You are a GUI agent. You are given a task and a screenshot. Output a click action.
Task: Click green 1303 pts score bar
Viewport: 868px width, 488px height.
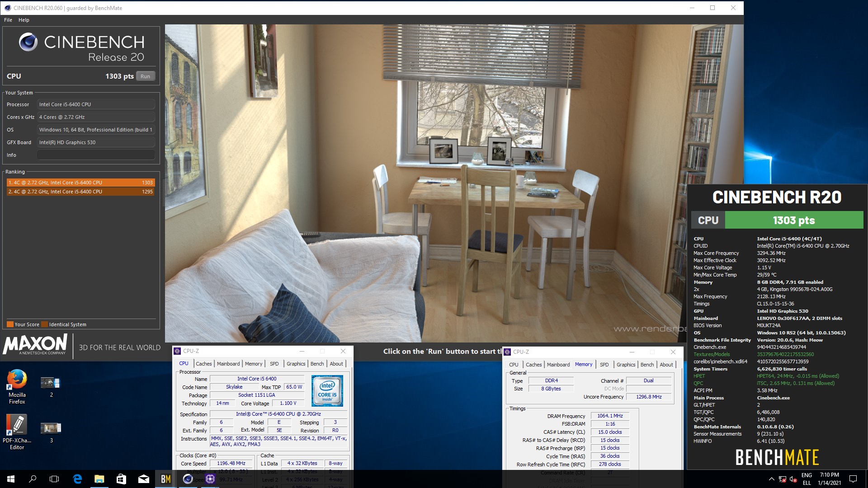[x=794, y=221]
